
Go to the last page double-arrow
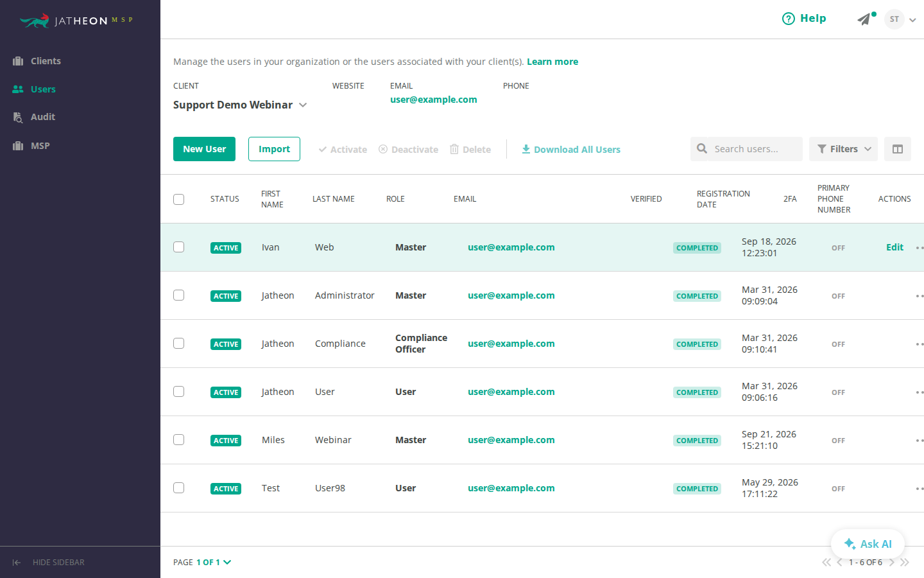905,563
